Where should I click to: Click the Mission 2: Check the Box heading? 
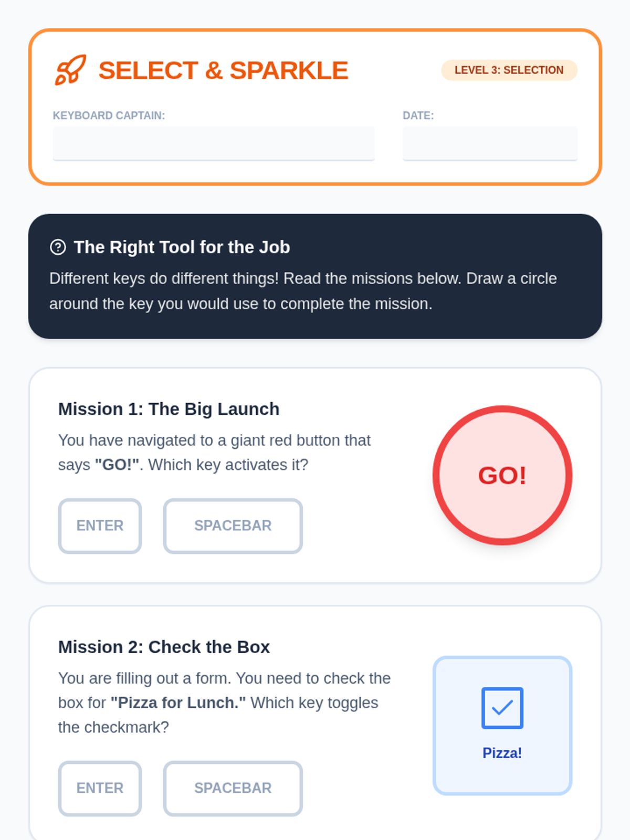tap(164, 647)
